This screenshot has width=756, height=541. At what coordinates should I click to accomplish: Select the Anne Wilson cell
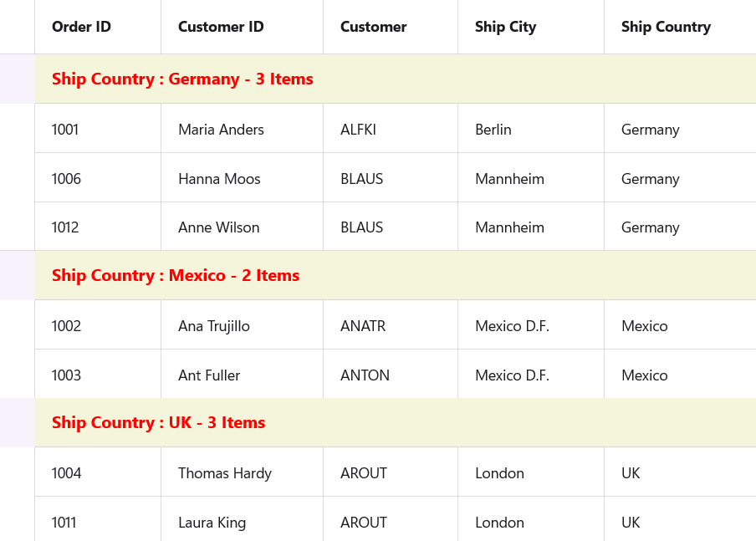pyautogui.click(x=219, y=227)
